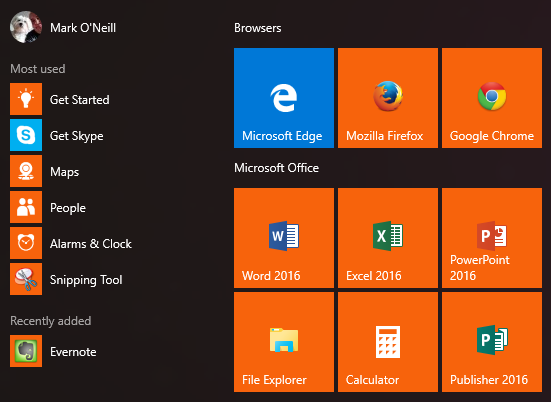This screenshot has width=551, height=402.
Task: Click the Browsers group heading
Action: [258, 28]
